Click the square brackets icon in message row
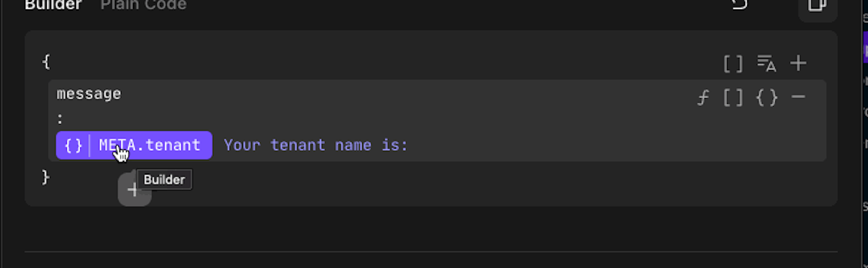 pyautogui.click(x=733, y=98)
